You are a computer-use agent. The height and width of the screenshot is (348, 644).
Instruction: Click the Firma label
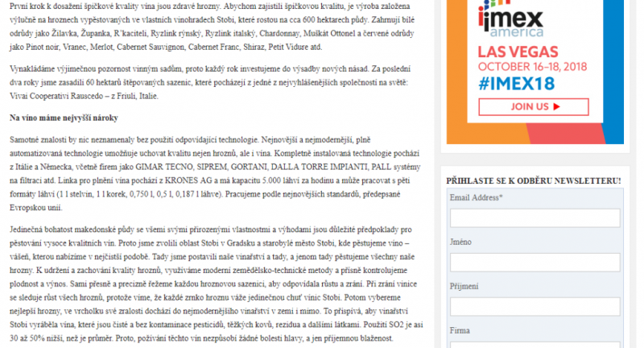coord(460,330)
